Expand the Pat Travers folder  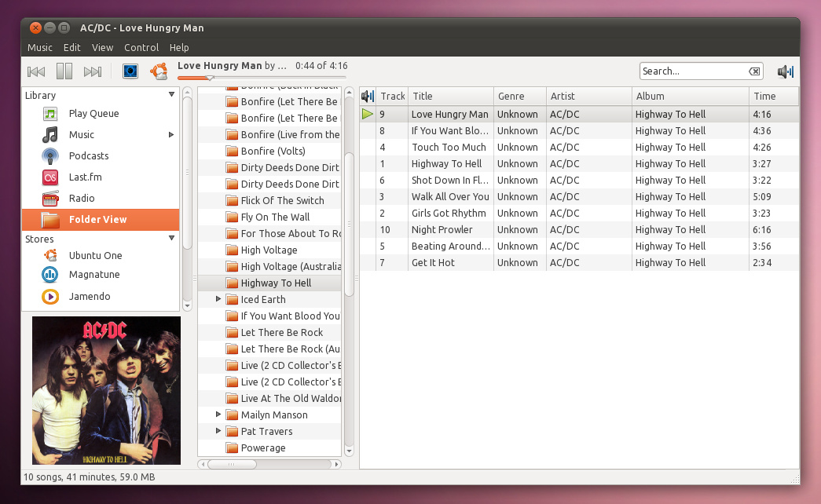point(218,431)
